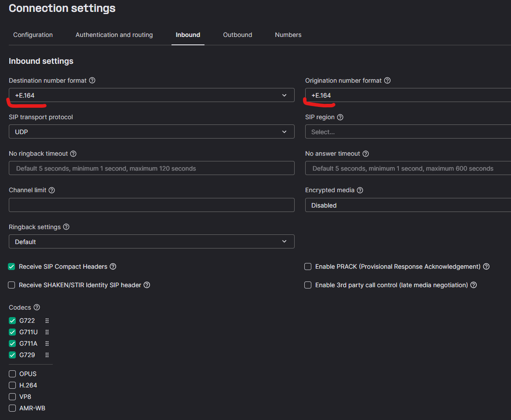Grab the G711A reorder handle
The width and height of the screenshot is (511, 420).
47,343
